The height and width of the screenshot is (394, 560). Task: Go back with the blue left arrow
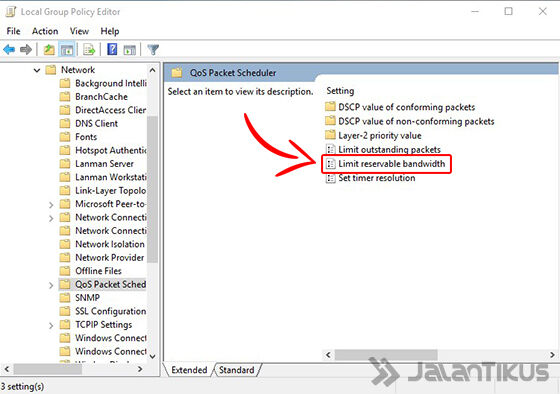(x=9, y=49)
